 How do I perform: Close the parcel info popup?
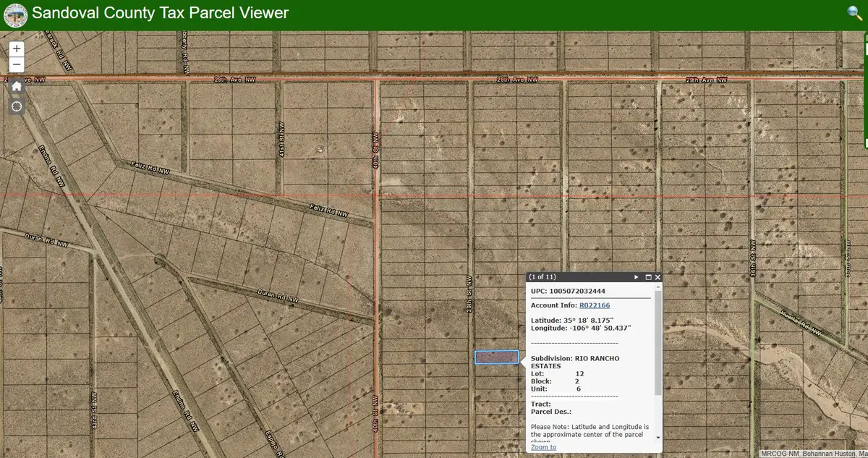click(658, 277)
